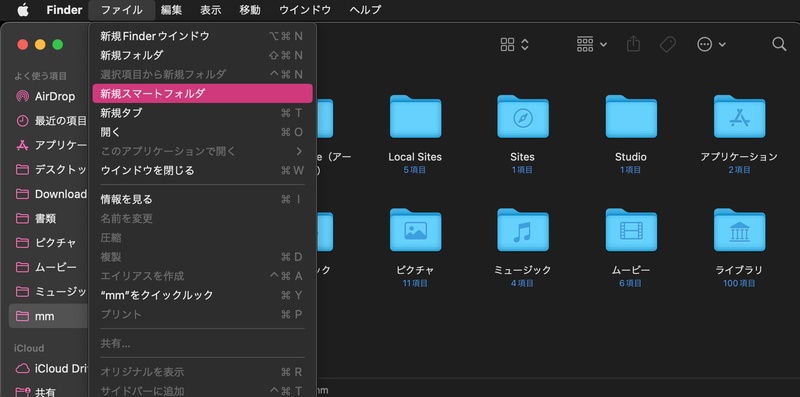
Task: Select 書類 in the sidebar
Action: click(x=49, y=218)
